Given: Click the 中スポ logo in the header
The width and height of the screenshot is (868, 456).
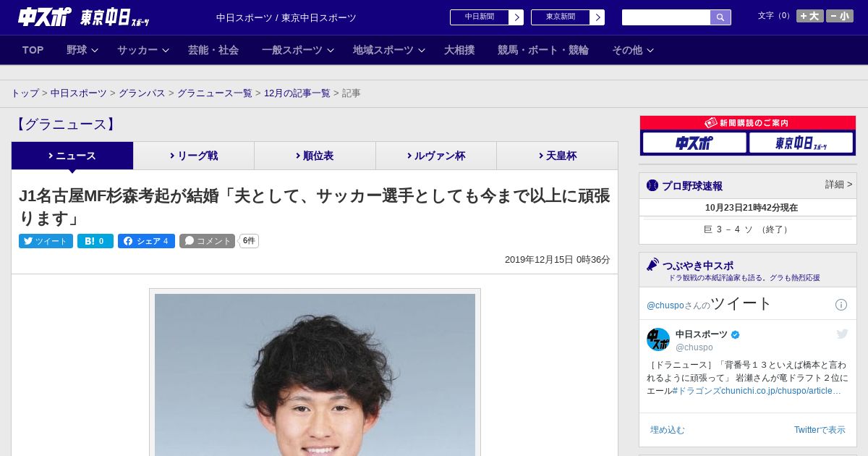Looking at the screenshot, I should 45,17.
